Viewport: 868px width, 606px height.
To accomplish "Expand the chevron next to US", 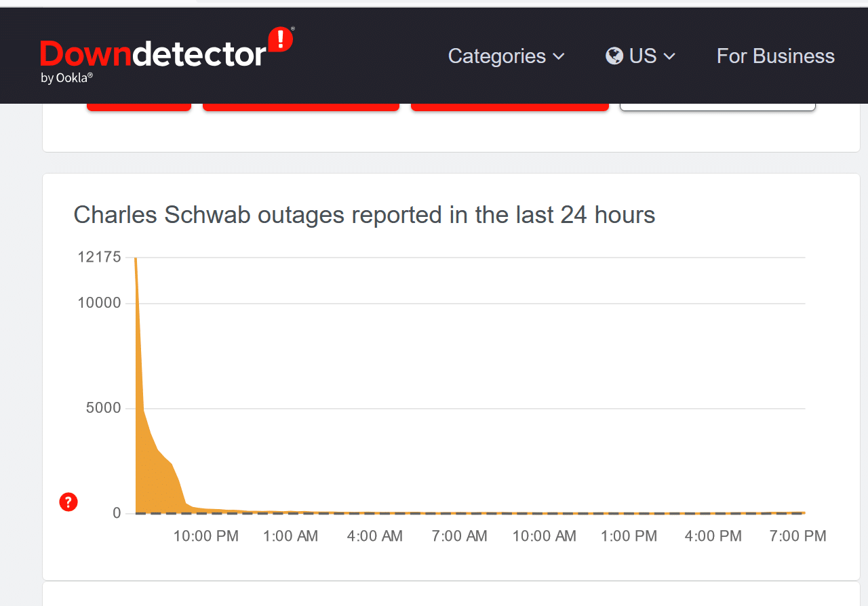I will coord(669,56).
